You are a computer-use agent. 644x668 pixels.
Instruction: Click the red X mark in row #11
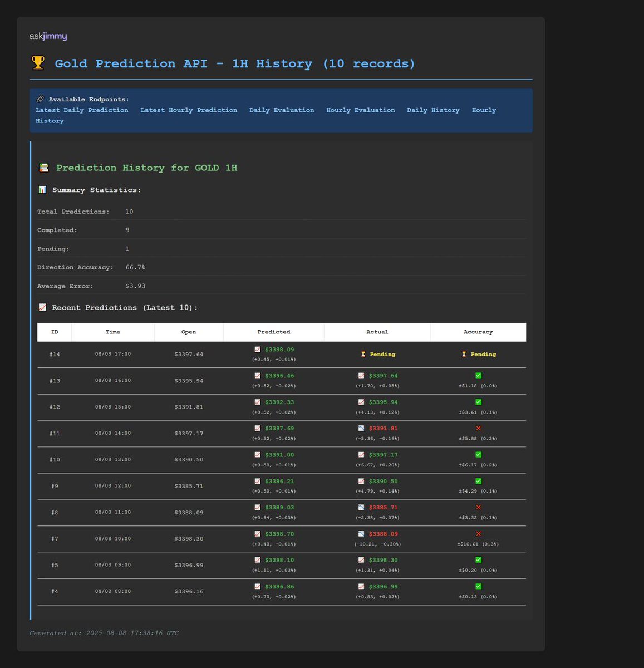(478, 428)
